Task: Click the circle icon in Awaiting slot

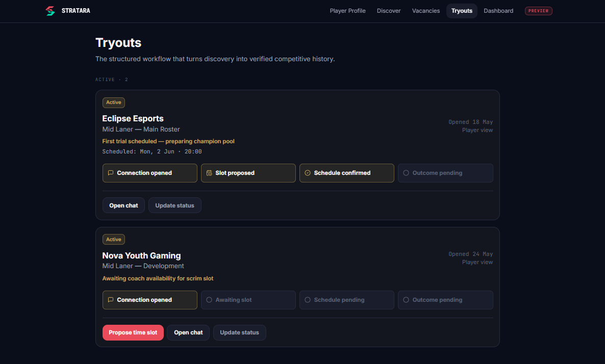Action: (209, 300)
